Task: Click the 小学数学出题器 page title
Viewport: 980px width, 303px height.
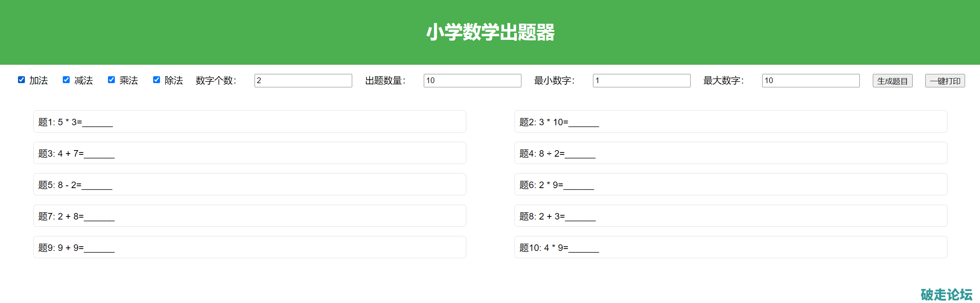Action: click(x=490, y=32)
